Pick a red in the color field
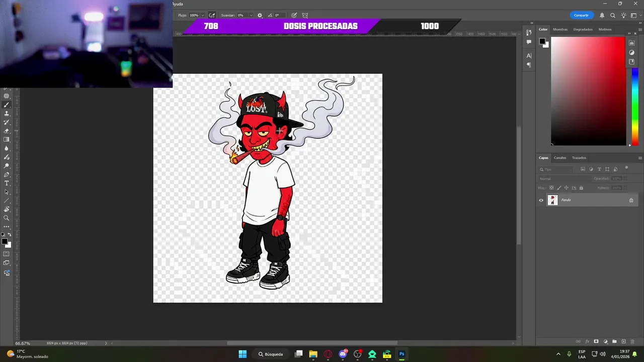Image resolution: width=644 pixels, height=362 pixels. (588, 91)
